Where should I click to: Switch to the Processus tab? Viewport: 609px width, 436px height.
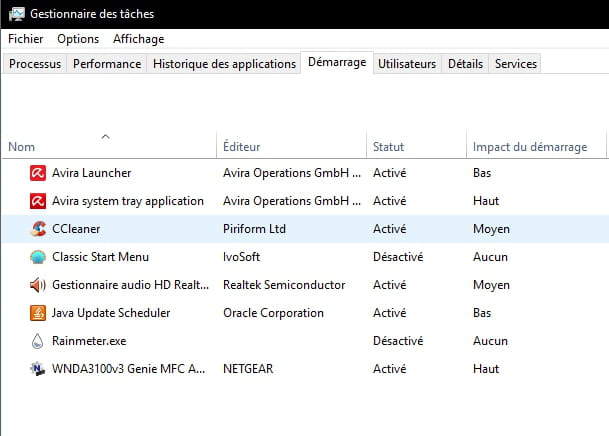pyautogui.click(x=35, y=64)
